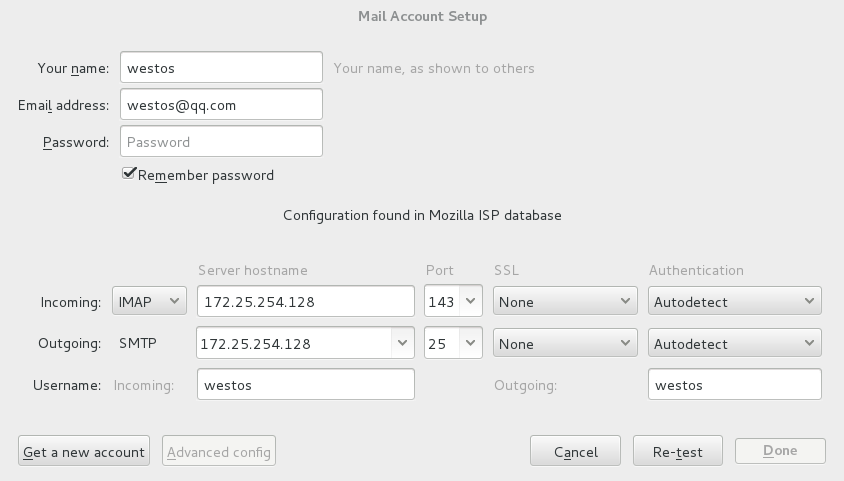This screenshot has width=844, height=481.
Task: Click the incoming username field
Action: pyautogui.click(x=306, y=384)
